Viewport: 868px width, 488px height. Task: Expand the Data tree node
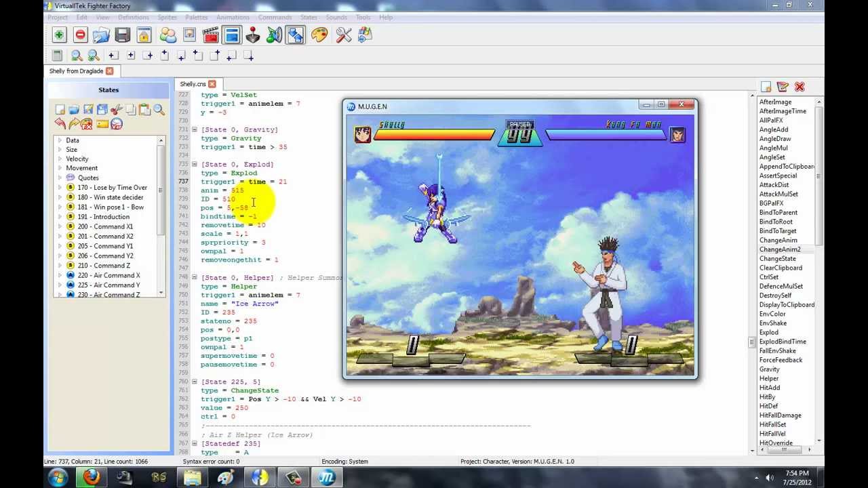59,140
